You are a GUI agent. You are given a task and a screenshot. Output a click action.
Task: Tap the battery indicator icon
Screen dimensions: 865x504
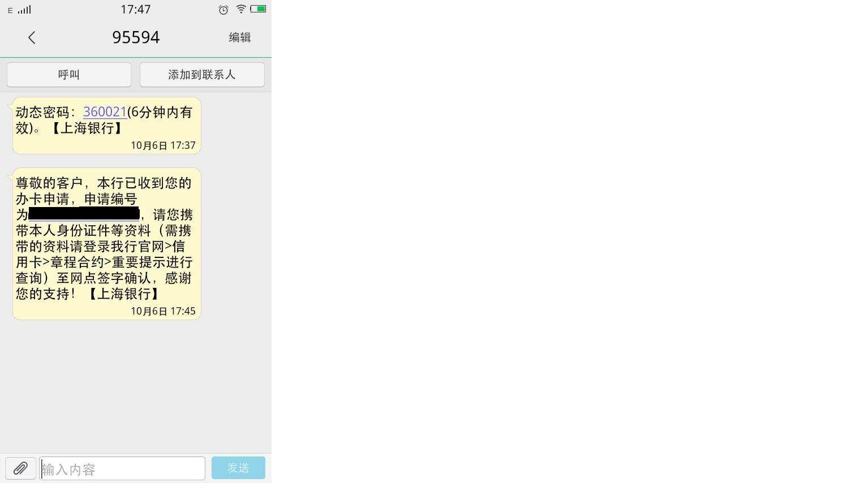[258, 9]
